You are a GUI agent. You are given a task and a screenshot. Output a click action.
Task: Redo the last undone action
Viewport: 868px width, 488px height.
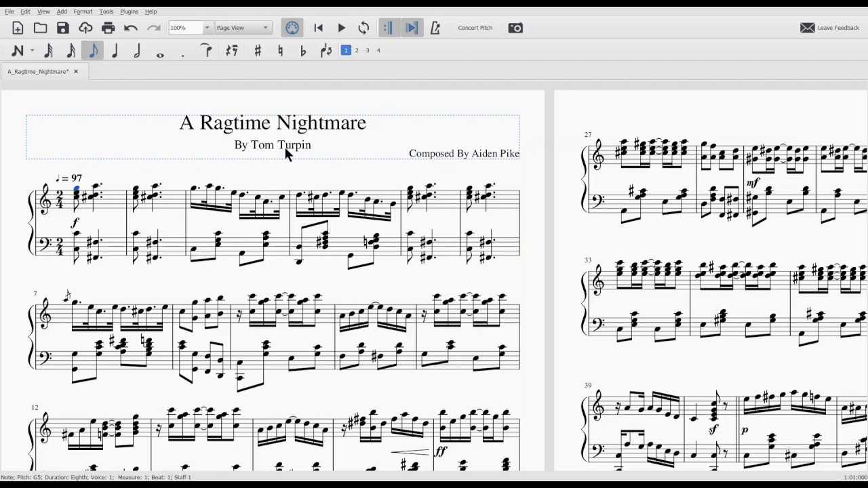[x=154, y=28]
